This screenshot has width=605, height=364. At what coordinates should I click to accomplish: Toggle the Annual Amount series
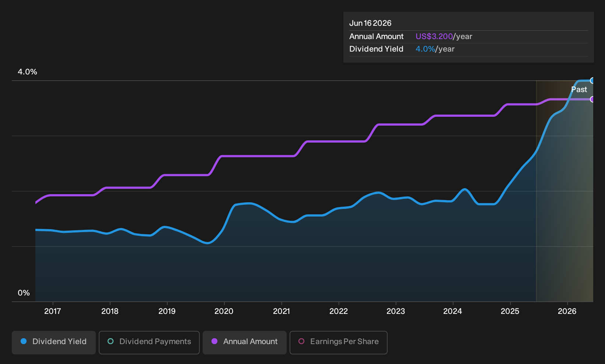pos(245,343)
